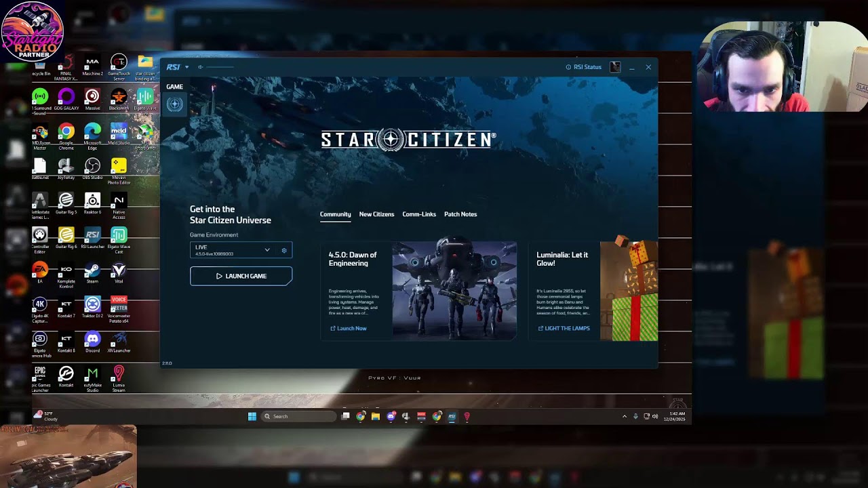The width and height of the screenshot is (868, 488).
Task: Open Massive desktop shortcut
Action: click(92, 100)
